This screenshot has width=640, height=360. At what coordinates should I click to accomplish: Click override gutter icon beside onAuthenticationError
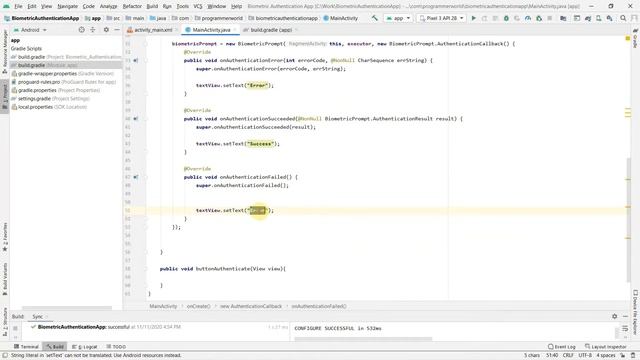(x=136, y=60)
